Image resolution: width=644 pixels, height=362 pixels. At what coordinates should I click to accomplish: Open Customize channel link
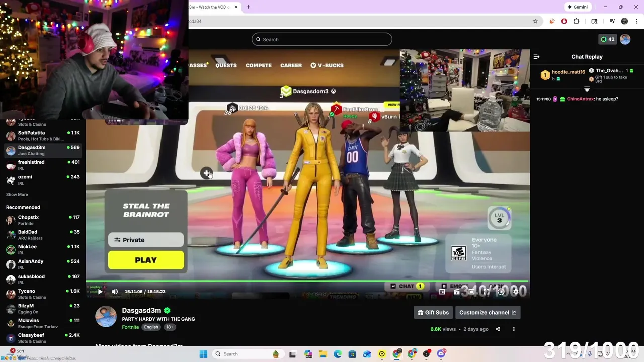(488, 313)
